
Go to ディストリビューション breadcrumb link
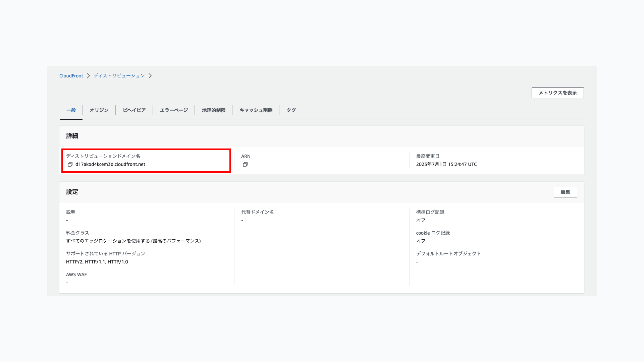coord(119,76)
